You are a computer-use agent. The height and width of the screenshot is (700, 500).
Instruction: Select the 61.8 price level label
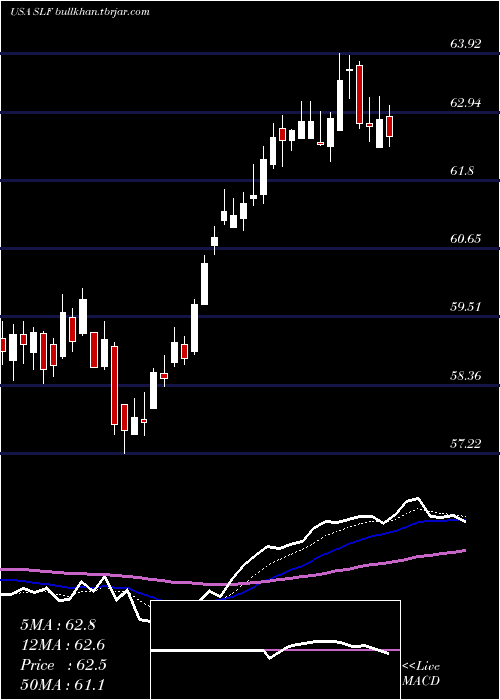(462, 171)
